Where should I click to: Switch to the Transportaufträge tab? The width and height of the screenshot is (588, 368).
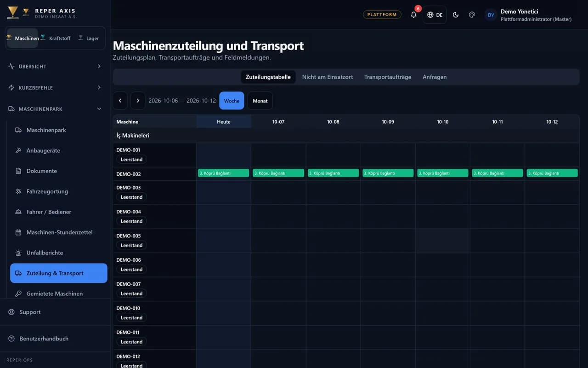click(x=388, y=77)
